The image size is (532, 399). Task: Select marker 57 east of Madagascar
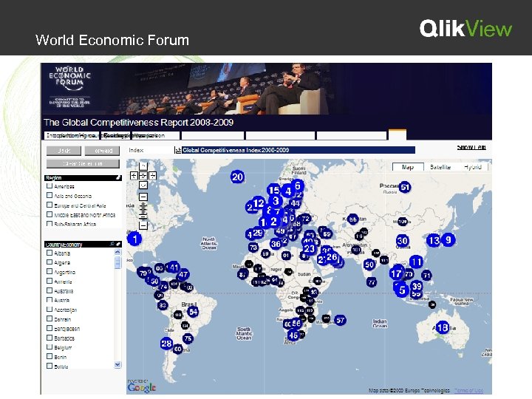tap(340, 320)
